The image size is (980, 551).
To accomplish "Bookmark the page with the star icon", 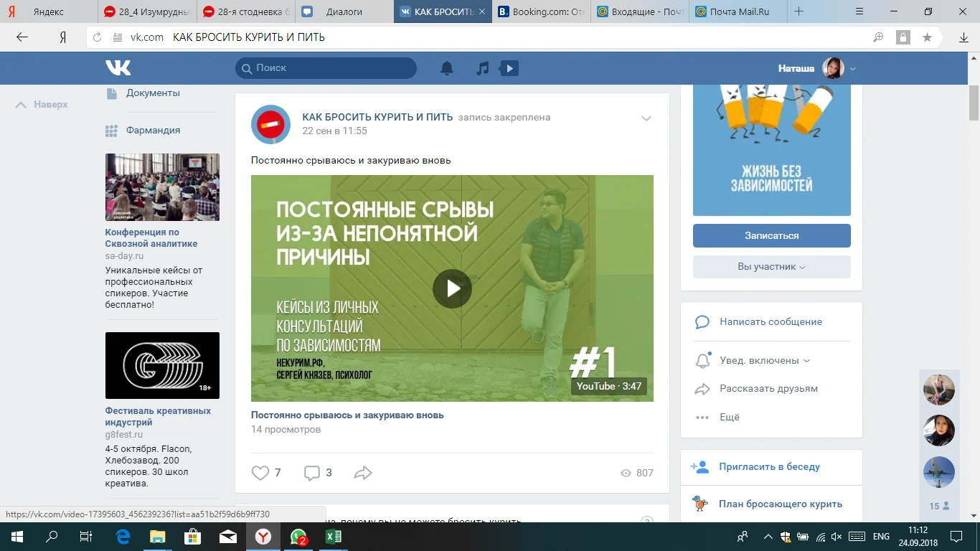I will tap(927, 37).
